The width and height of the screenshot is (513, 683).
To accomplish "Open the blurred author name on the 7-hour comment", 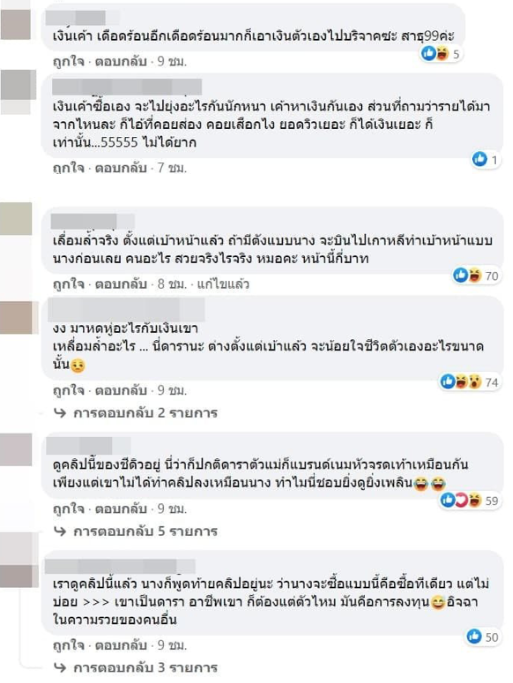I will pos(127,87).
